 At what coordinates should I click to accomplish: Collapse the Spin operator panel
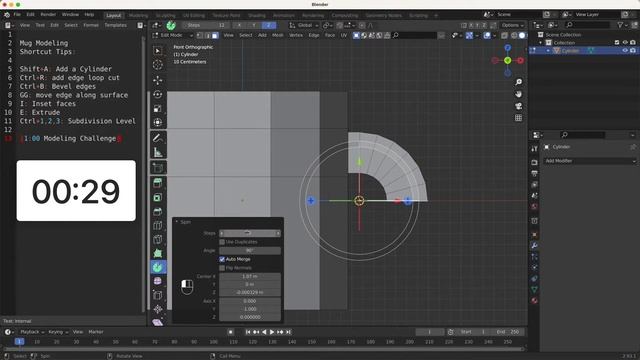(x=177, y=222)
